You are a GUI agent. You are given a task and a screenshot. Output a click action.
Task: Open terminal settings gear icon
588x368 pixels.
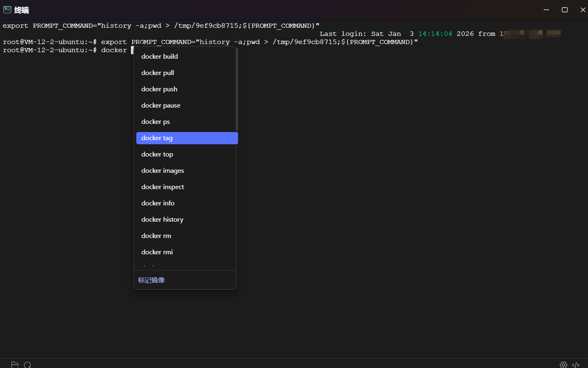(563, 364)
